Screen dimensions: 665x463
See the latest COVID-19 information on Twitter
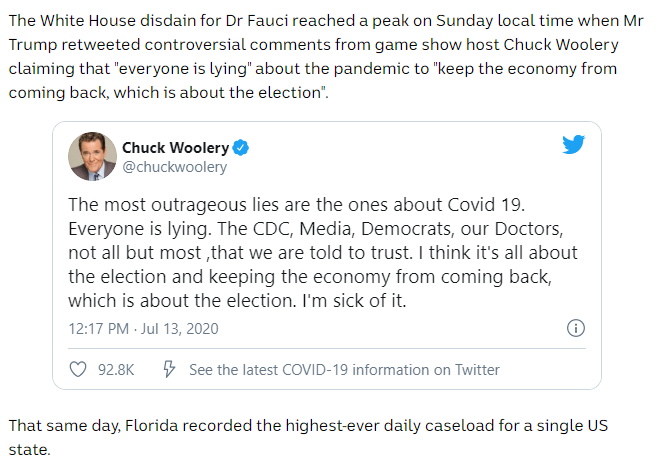[x=344, y=370]
